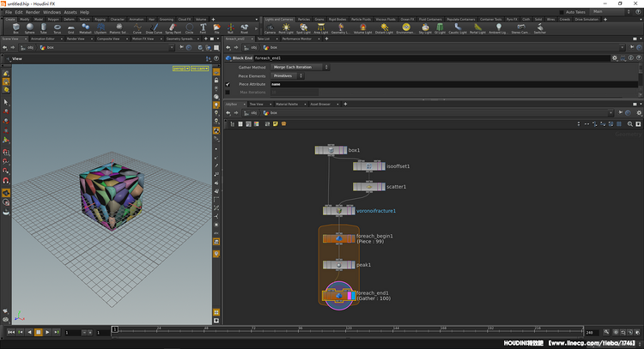
Task: Add a Camera from the lights shelf
Action: click(270, 28)
